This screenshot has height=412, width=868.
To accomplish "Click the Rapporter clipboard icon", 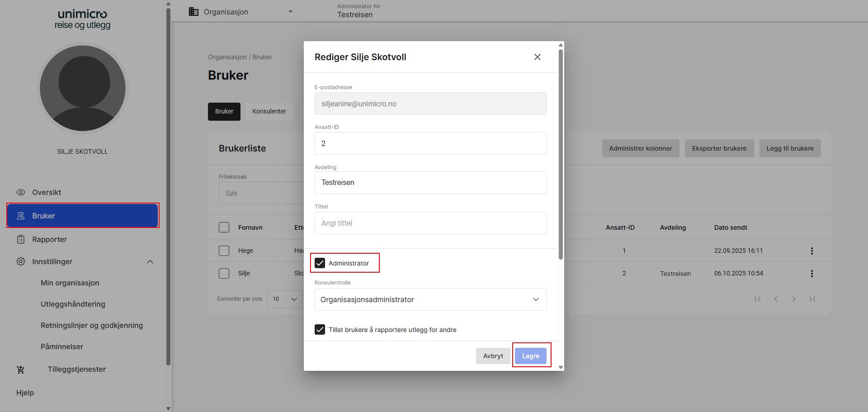I will tap(21, 239).
